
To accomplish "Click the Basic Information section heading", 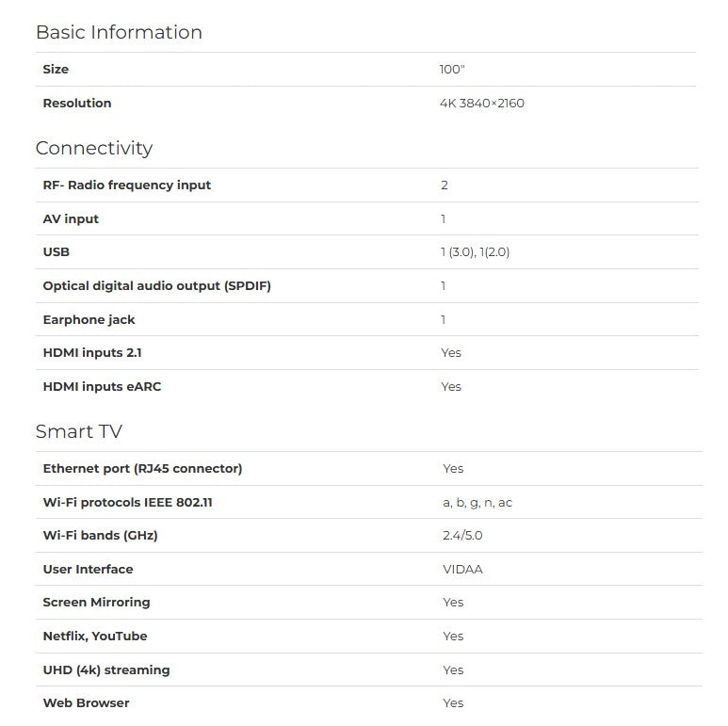I will tap(119, 32).
